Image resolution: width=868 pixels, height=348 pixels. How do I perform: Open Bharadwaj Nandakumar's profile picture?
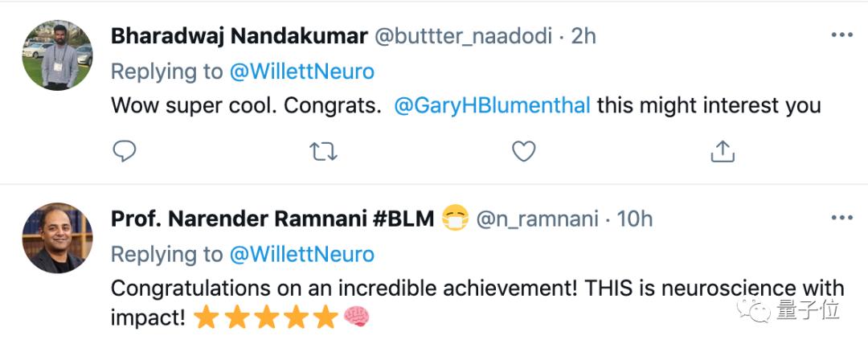pyautogui.click(x=57, y=55)
